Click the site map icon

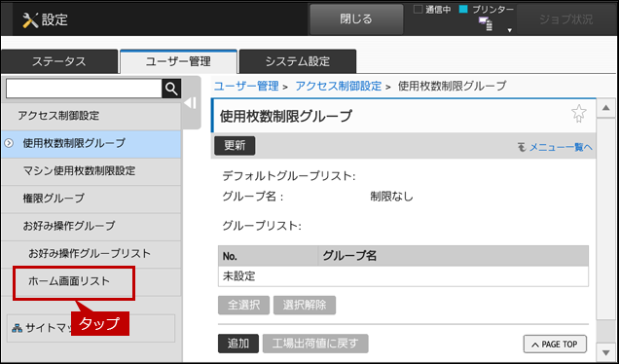[17, 328]
